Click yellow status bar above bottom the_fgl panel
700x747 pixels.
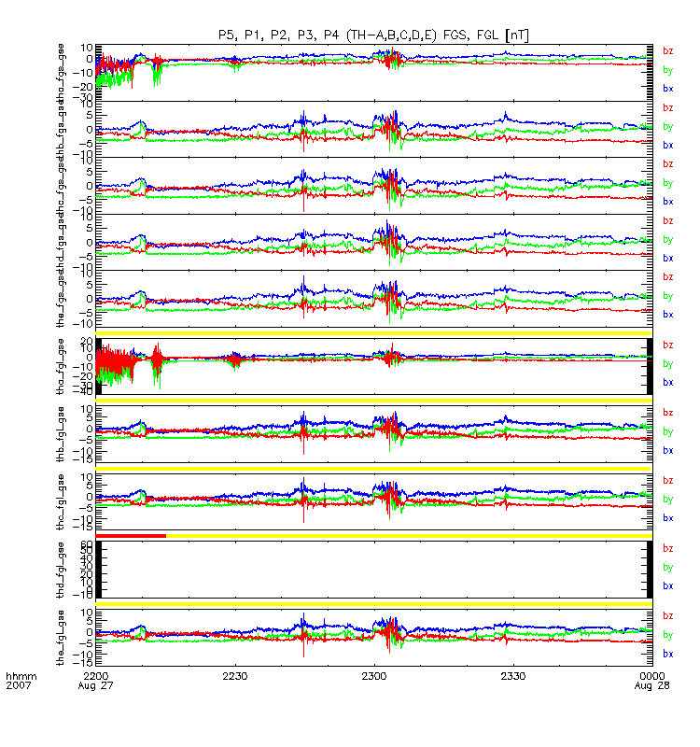point(374,604)
